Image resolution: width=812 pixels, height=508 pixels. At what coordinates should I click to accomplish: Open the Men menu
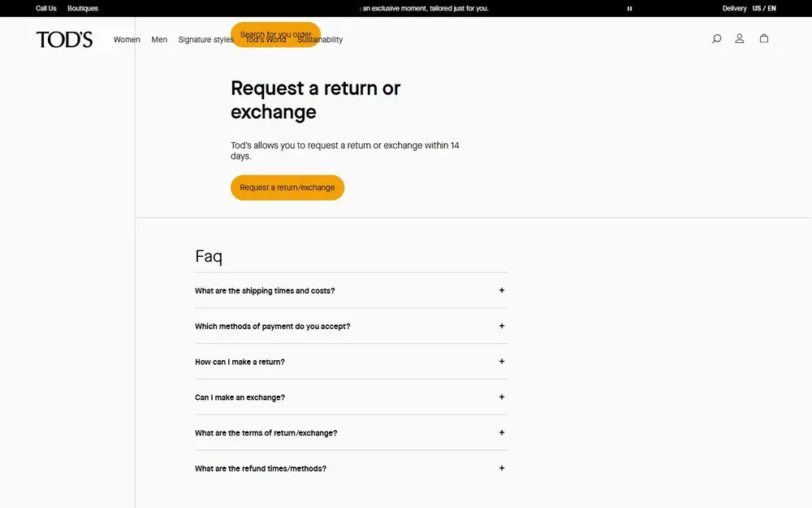(x=159, y=39)
